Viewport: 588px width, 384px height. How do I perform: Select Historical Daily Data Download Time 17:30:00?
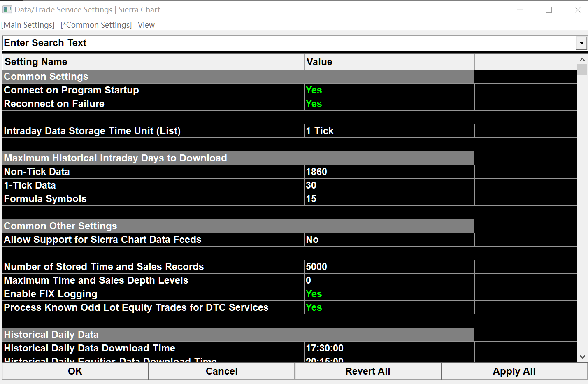[389, 348]
